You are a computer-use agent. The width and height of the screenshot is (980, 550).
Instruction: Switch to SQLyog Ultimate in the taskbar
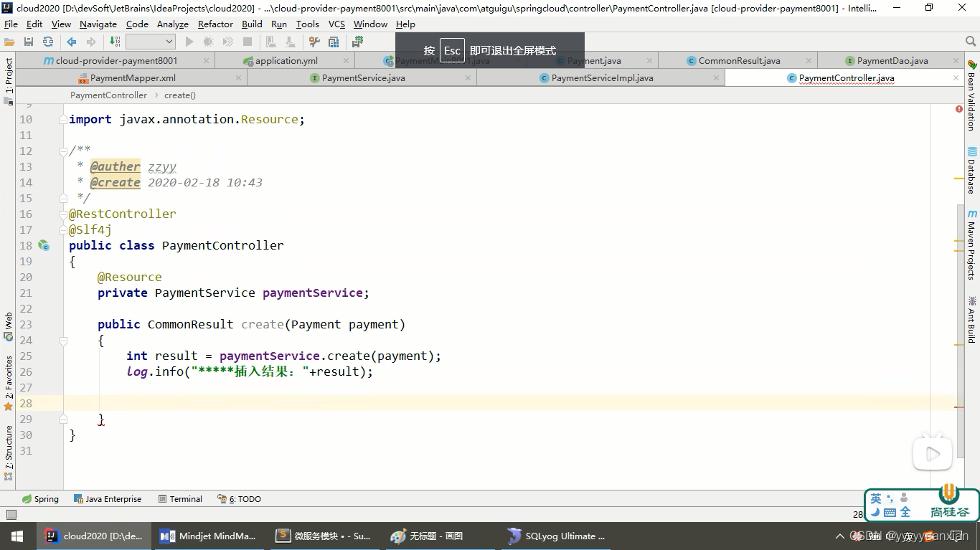556,536
